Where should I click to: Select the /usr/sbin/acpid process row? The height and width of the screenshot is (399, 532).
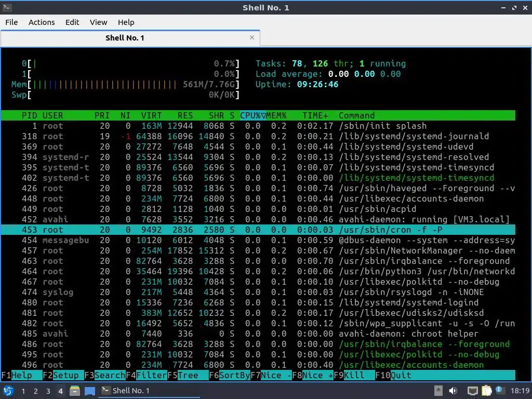pos(258,209)
